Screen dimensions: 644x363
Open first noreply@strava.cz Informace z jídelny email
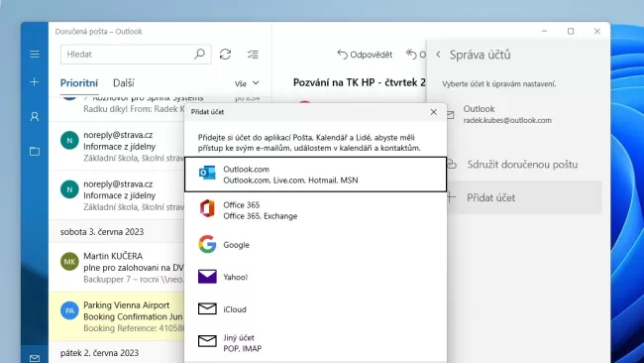pyautogui.click(x=117, y=147)
